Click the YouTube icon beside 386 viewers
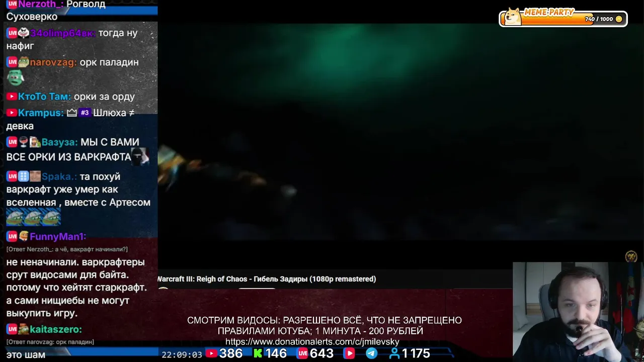 pos(211,354)
